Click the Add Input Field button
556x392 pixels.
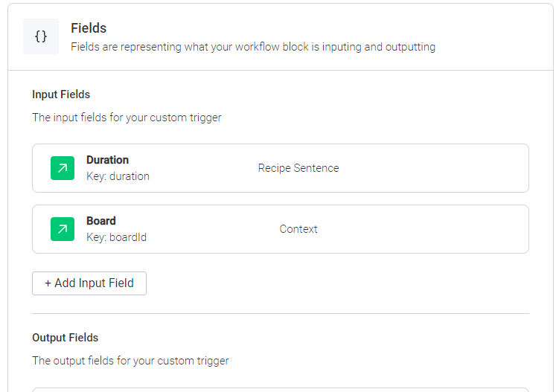pos(89,283)
